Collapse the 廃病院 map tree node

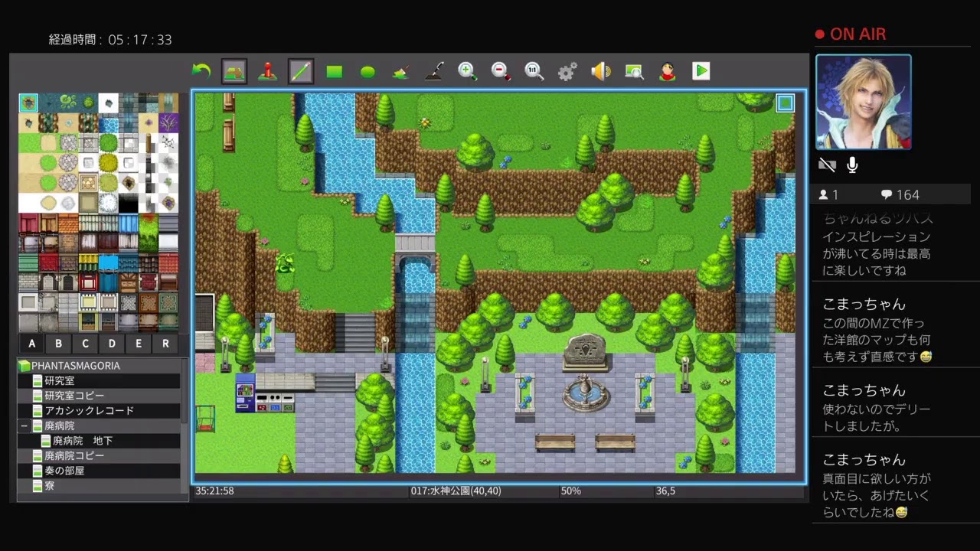pos(24,425)
